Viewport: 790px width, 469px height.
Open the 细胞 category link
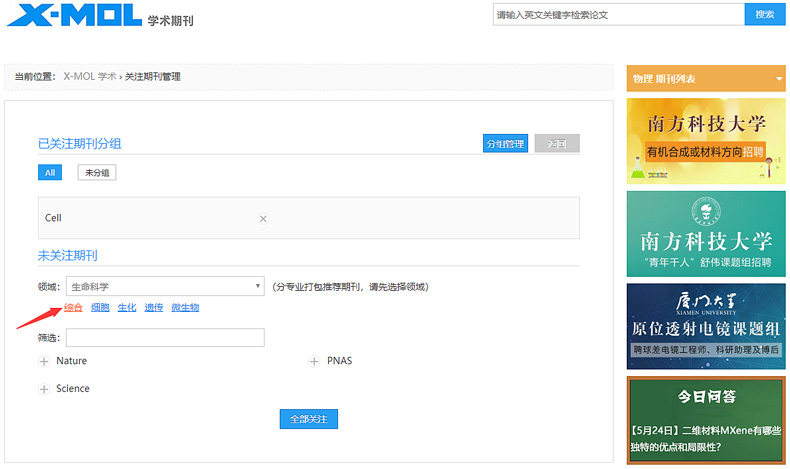coord(100,307)
